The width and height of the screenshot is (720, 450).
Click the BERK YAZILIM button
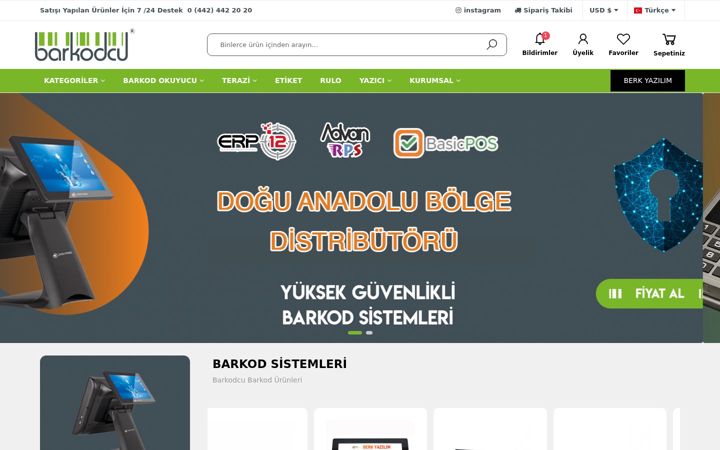point(647,80)
